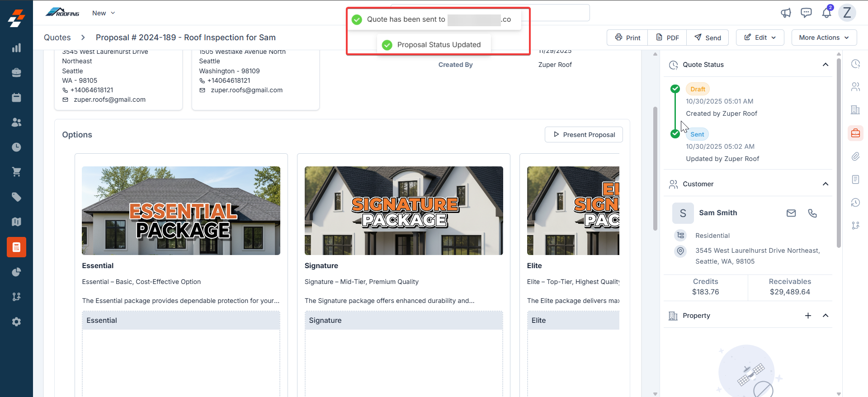Email Sam Smith using the envelope icon
Viewport: 868px width, 397px height.
(x=791, y=213)
